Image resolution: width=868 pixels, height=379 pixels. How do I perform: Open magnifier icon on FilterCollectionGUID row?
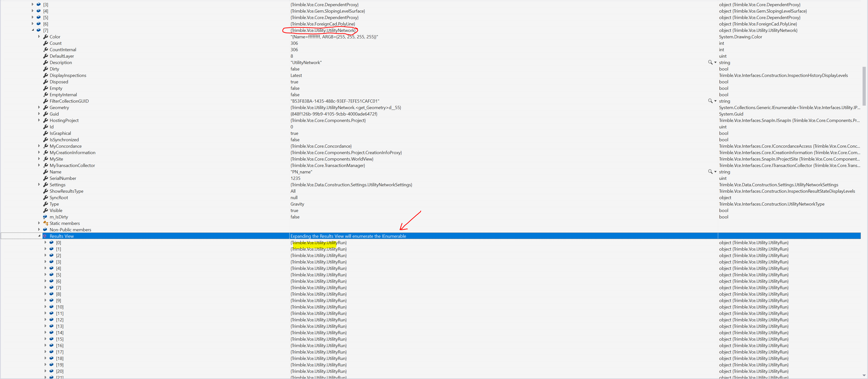pyautogui.click(x=710, y=101)
